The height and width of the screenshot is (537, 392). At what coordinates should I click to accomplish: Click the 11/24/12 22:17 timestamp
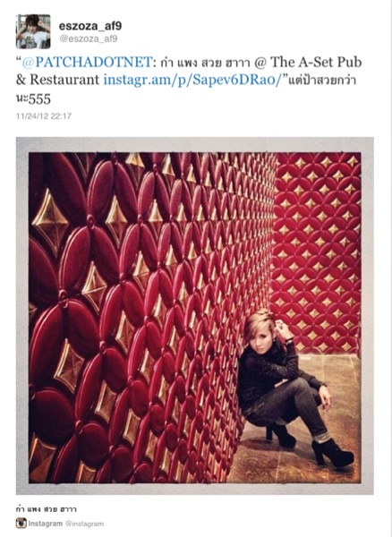coord(44,116)
